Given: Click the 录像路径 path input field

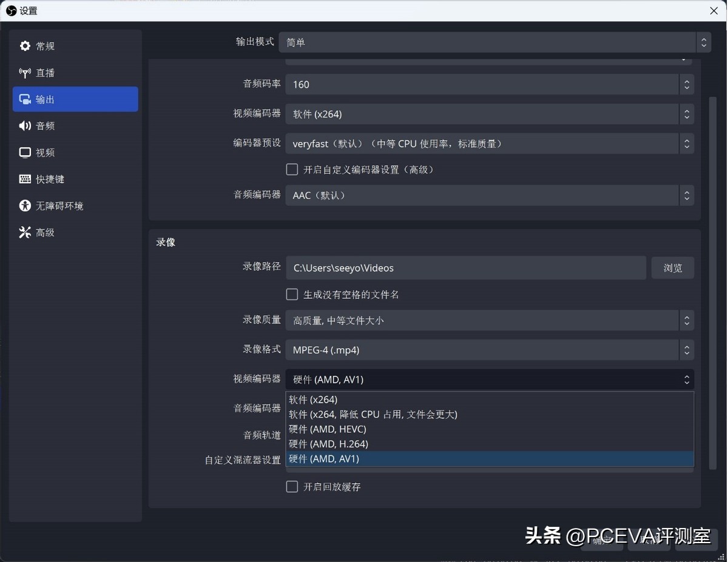Looking at the screenshot, I should [466, 267].
